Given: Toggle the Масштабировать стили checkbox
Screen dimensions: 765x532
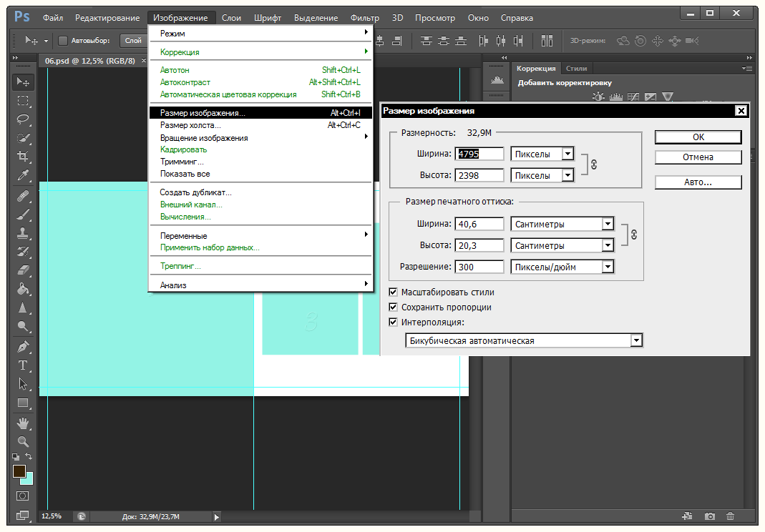Looking at the screenshot, I should (x=393, y=292).
